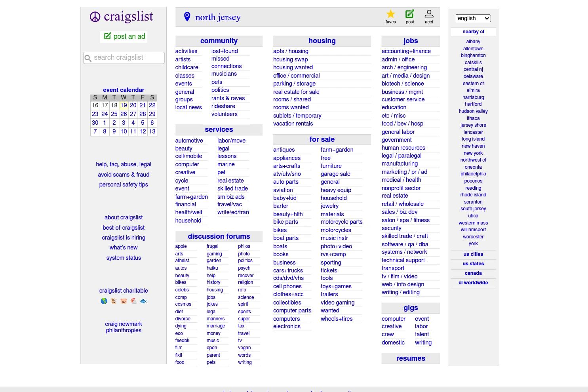Click the location pin beside north jersey
The width and height of the screenshot is (588, 392).
[x=187, y=17]
